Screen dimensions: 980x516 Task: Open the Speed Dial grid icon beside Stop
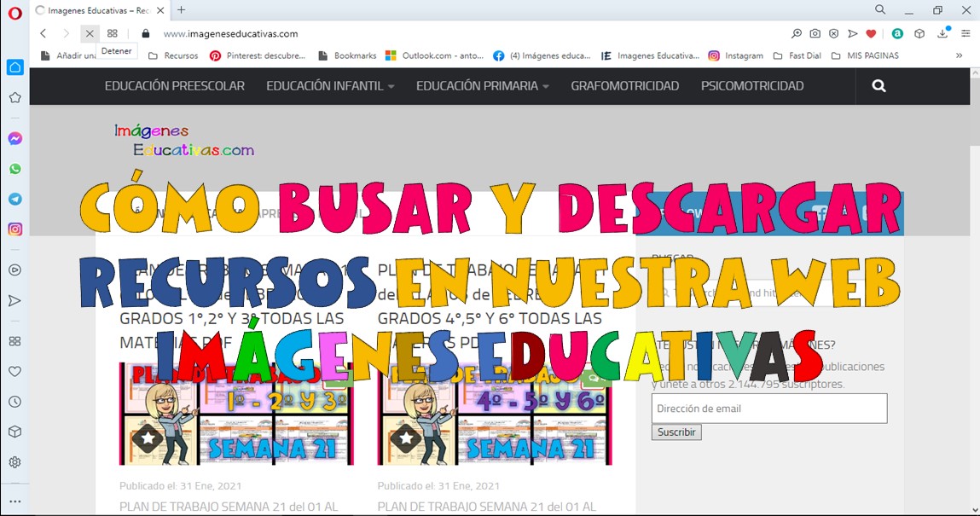[113, 34]
